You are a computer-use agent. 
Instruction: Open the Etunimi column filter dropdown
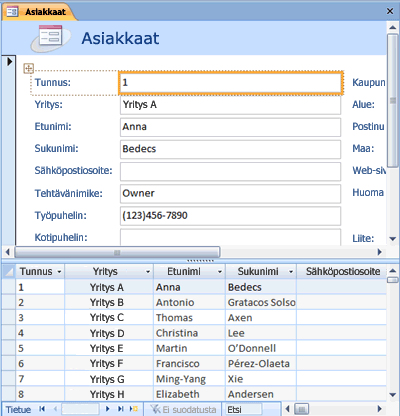coord(220,272)
